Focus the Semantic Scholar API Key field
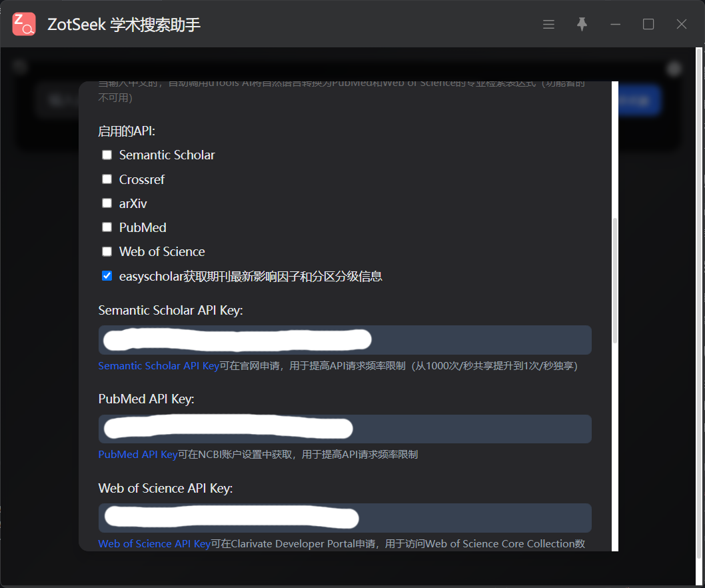705x588 pixels. point(345,340)
